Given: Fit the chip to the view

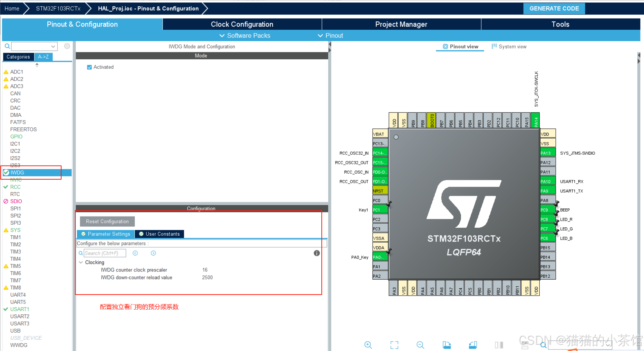Looking at the screenshot, I should [394, 345].
